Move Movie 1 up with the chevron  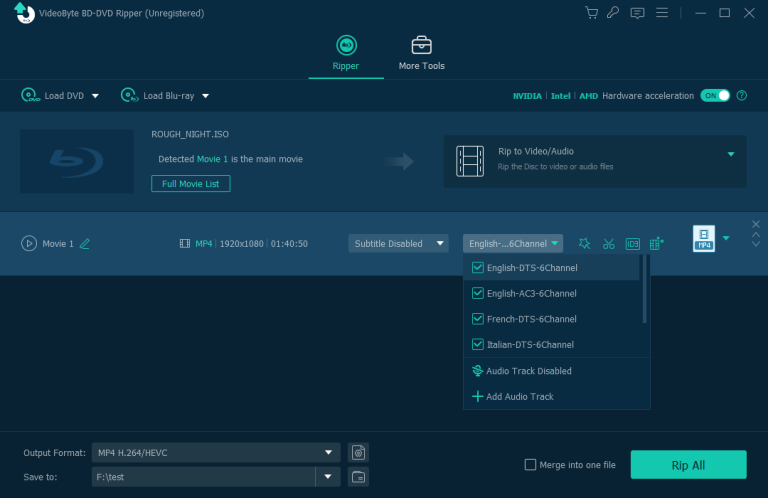tap(756, 235)
